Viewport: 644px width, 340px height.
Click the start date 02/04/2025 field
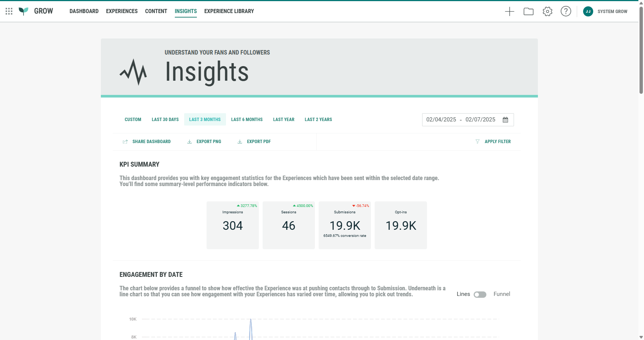tap(441, 120)
